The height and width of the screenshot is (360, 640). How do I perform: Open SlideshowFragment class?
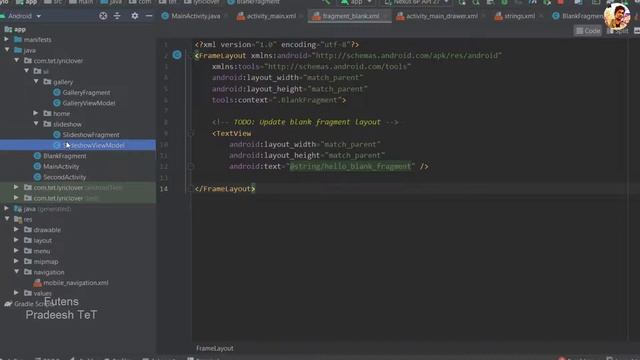pos(91,135)
